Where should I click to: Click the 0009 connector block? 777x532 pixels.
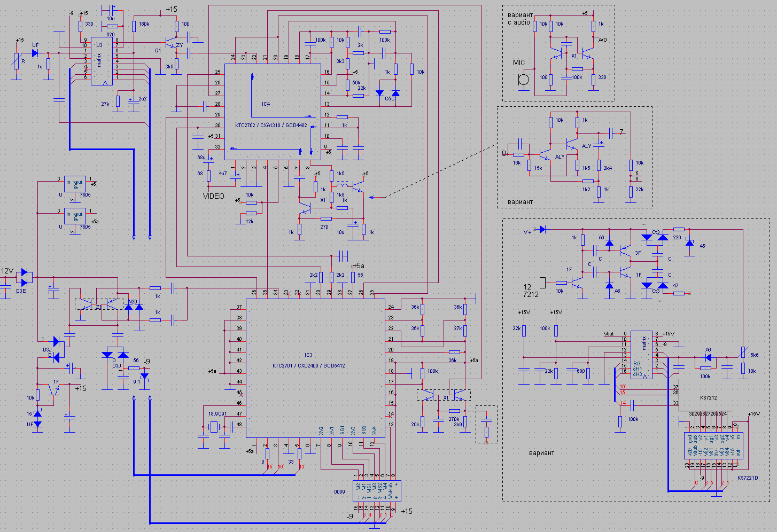tap(377, 491)
